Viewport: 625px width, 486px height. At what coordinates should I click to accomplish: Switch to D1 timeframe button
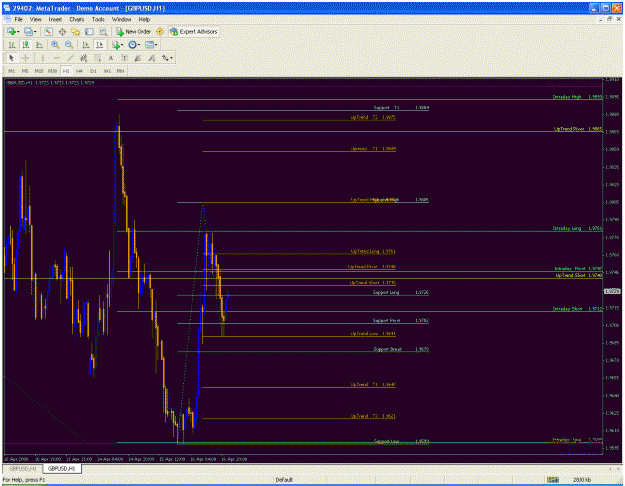coord(93,71)
